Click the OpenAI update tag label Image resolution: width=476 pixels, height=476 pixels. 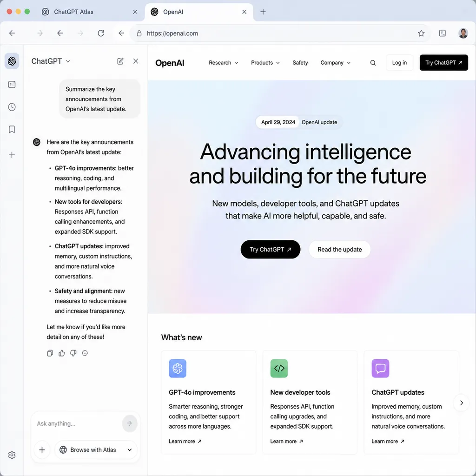[319, 122]
